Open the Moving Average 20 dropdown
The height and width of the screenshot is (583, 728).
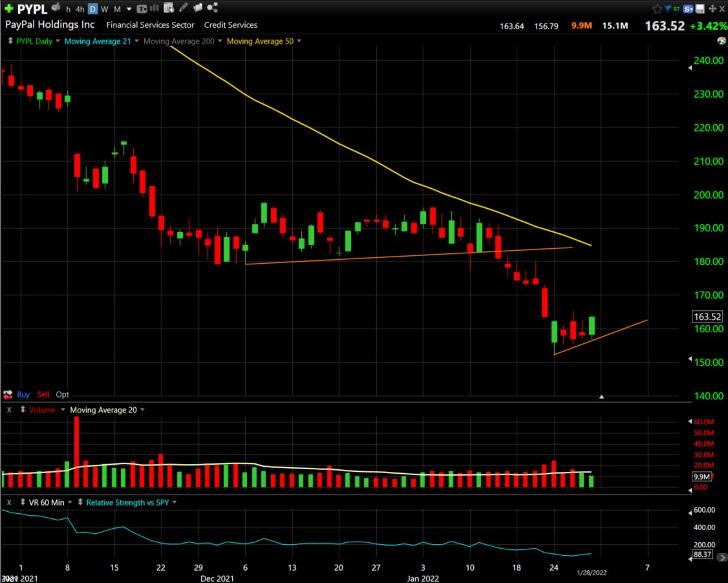(142, 410)
